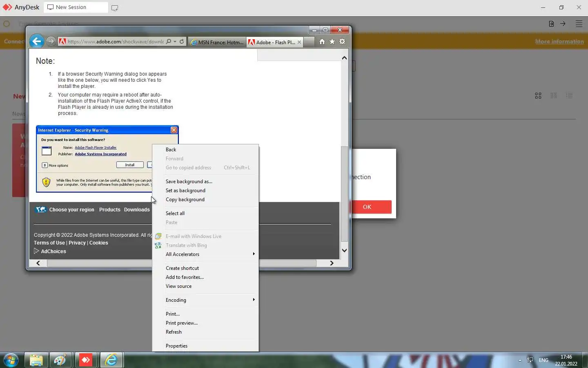Close the Adobe Flash Player tab
The width and height of the screenshot is (588, 368).
click(299, 42)
